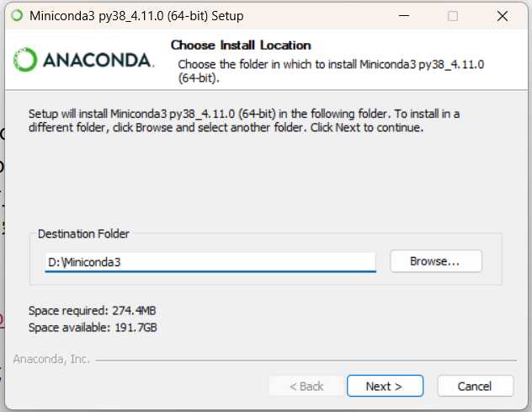Click the Space available: 191.7GB text
Screen dimensions: 532x412
93,328
